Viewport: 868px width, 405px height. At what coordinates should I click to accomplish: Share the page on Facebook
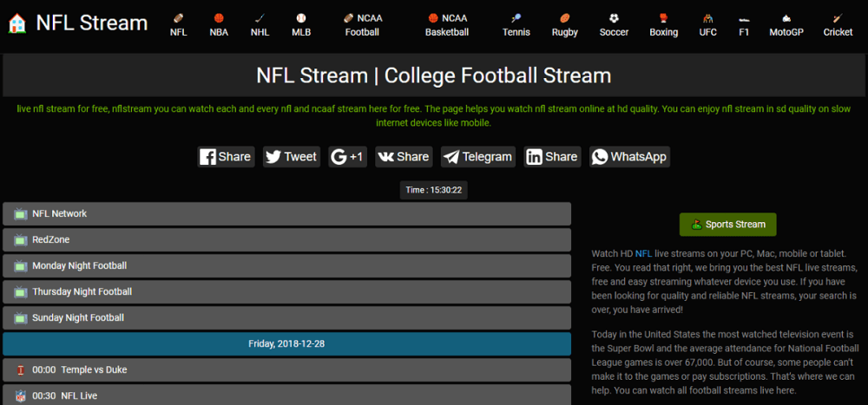coord(226,157)
